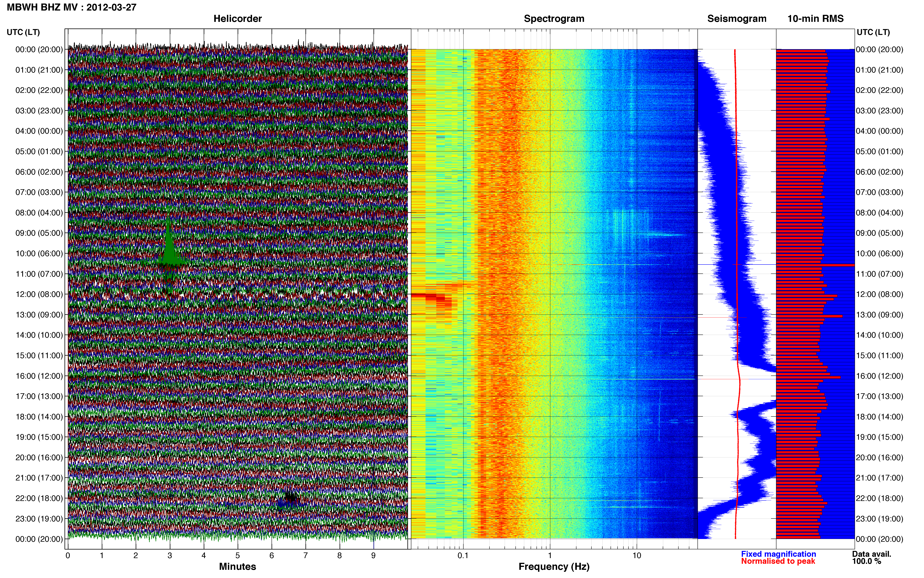
Task: Click left time label 04:00 (00:00)
Action: click(39, 131)
